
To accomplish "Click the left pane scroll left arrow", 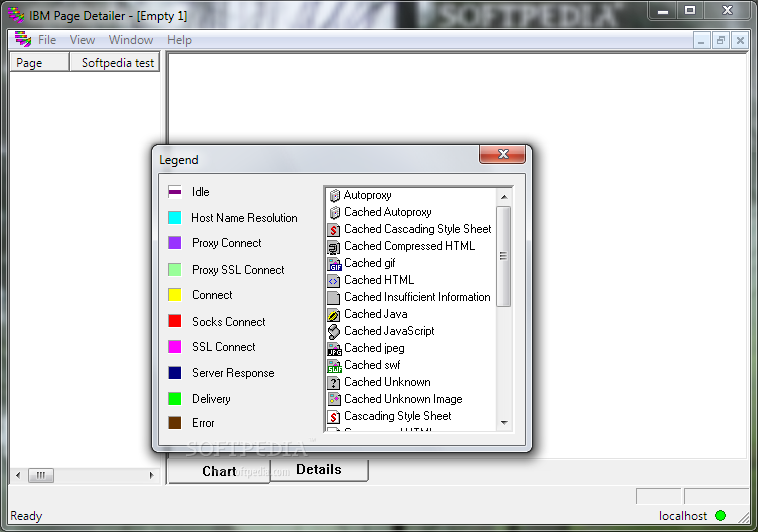I will 18,475.
